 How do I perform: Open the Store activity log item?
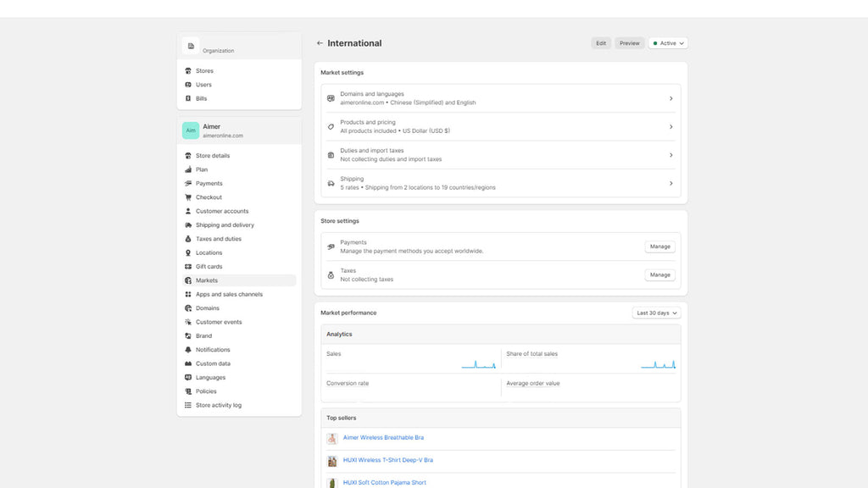click(218, 405)
